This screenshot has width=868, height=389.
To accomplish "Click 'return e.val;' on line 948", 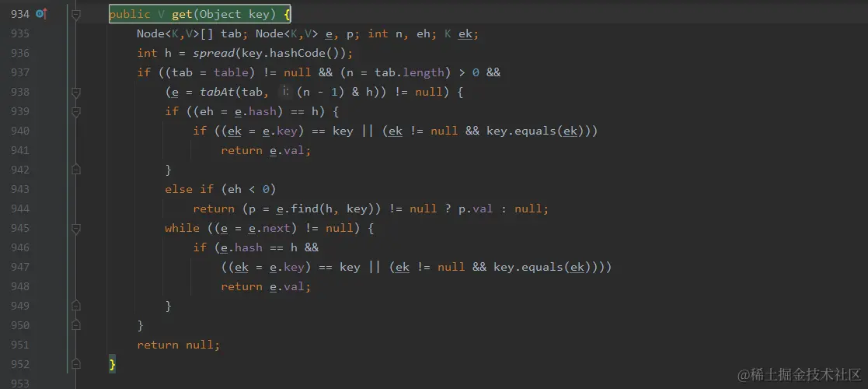I will tap(266, 286).
